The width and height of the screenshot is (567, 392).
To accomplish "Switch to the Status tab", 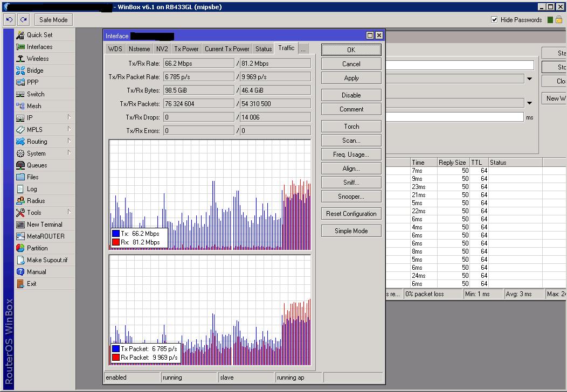I will coord(264,48).
